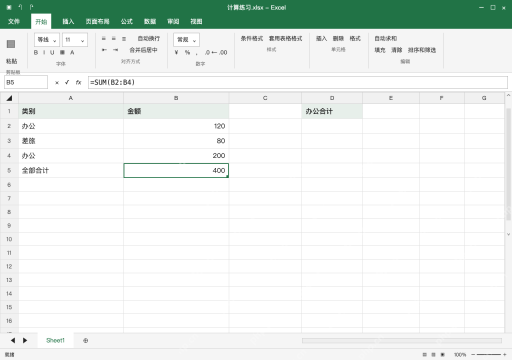Click the previous sheet arrow
Screen dimensions: 512x360
click(x=13, y=340)
